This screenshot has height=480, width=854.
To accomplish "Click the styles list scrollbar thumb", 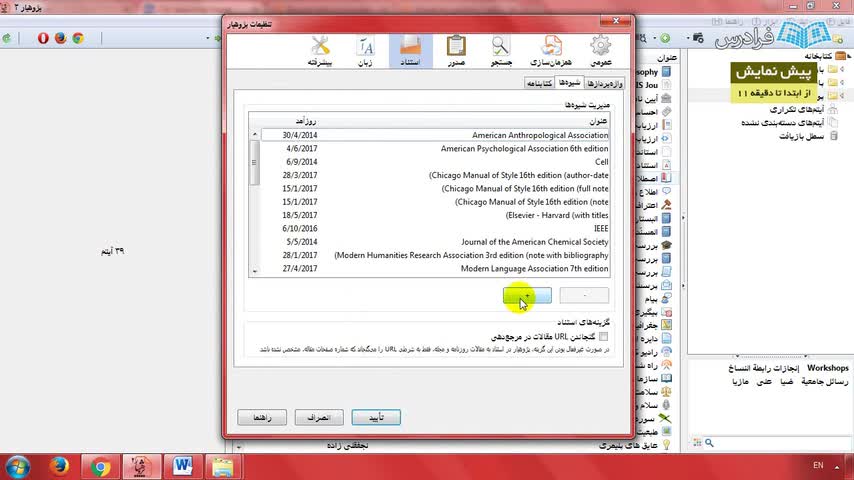I will (254, 162).
